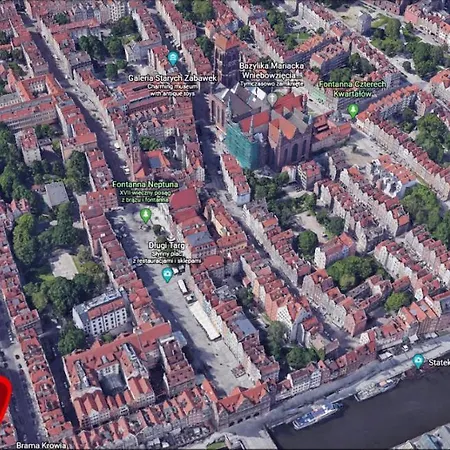Select the Statek label by the river
Image resolution: width=450 pixels, height=450 pixels.
pos(439,362)
